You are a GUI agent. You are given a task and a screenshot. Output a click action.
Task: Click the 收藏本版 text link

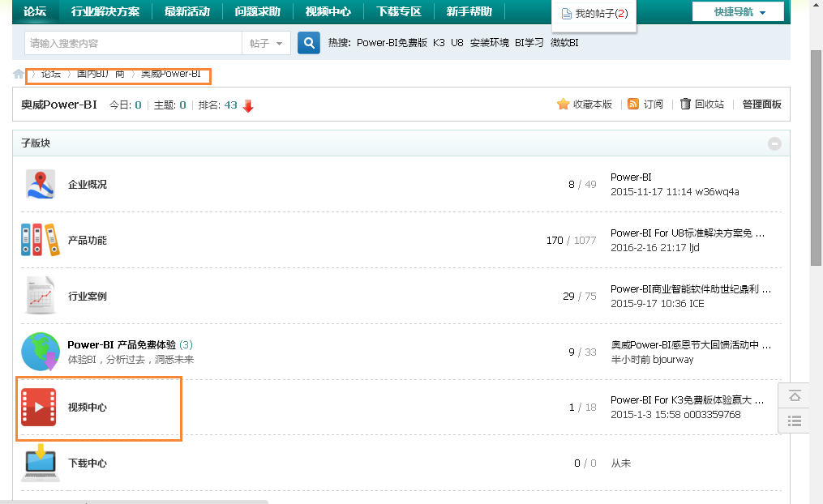tap(593, 105)
